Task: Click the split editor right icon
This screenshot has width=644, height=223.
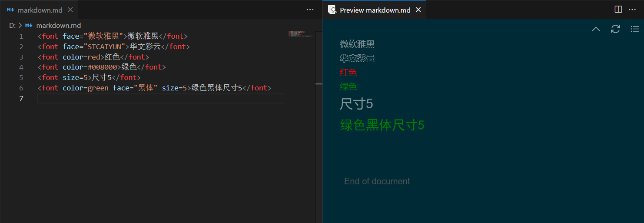Action: pos(618,10)
